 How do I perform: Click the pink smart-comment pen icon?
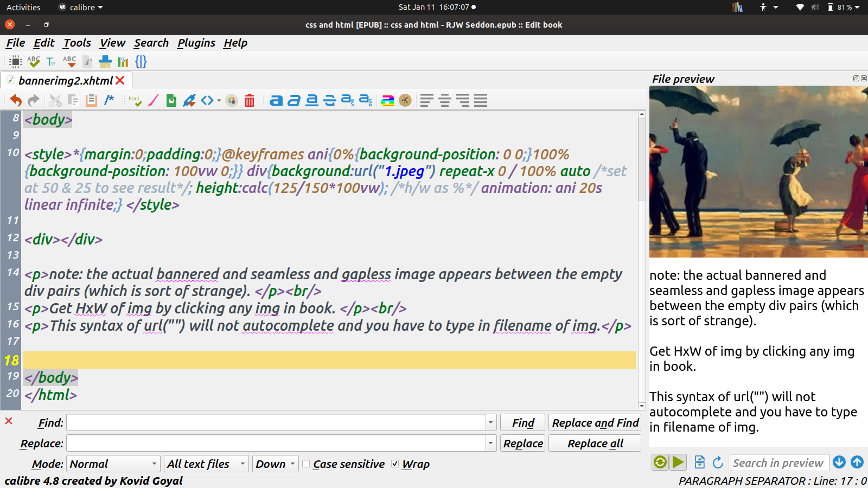154,100
